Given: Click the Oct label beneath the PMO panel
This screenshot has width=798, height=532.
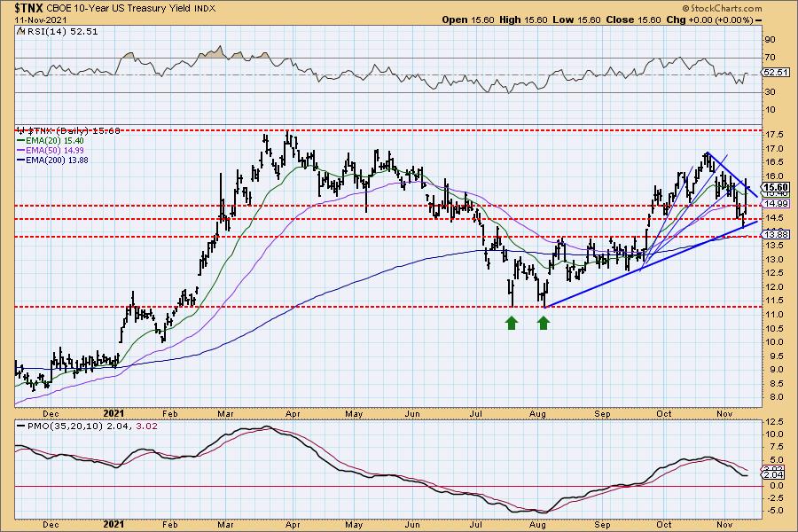Looking at the screenshot, I should coord(663,525).
